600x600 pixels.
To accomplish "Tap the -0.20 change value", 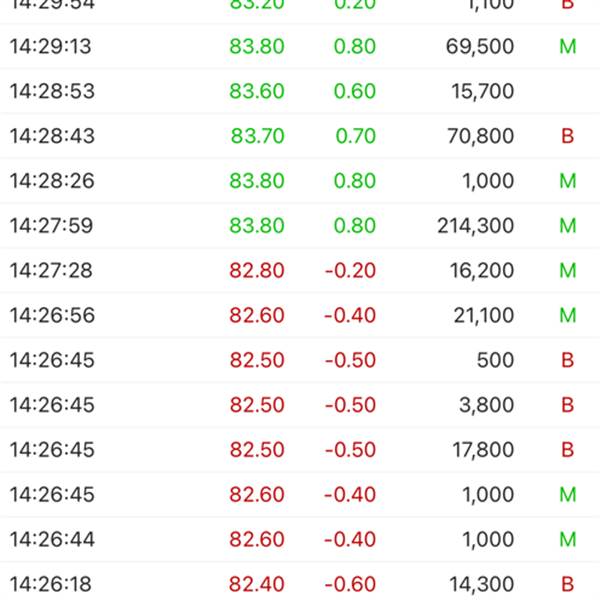I will tap(350, 271).
